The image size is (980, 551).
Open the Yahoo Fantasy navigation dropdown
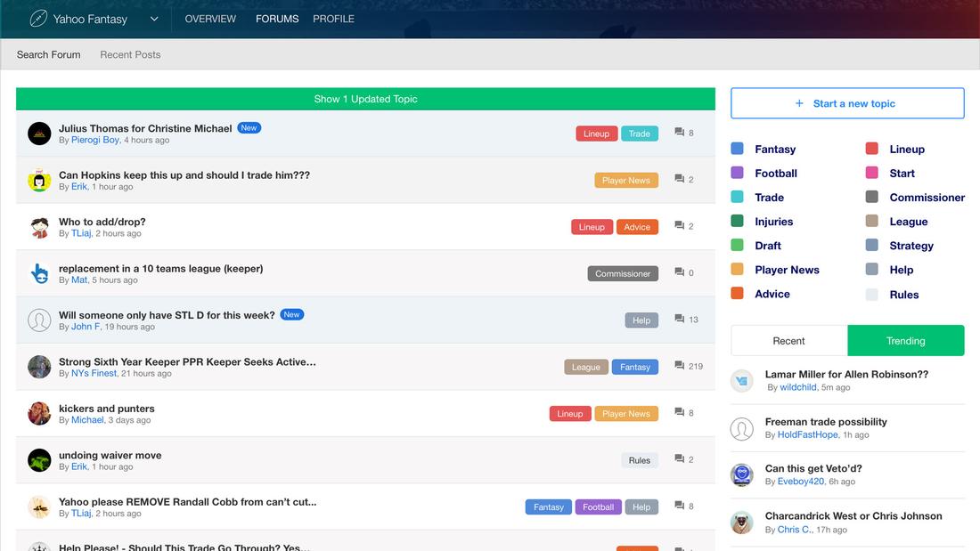tap(153, 18)
